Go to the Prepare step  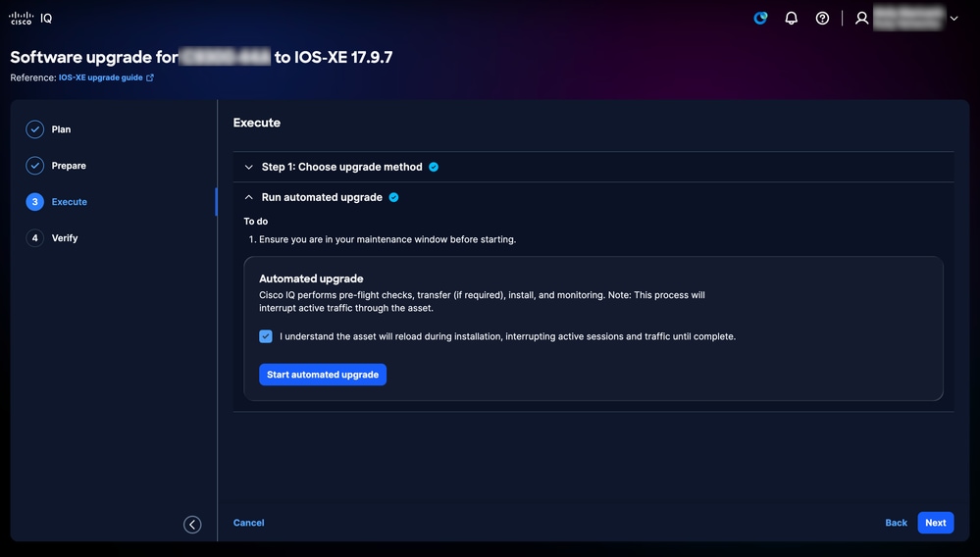coord(69,166)
